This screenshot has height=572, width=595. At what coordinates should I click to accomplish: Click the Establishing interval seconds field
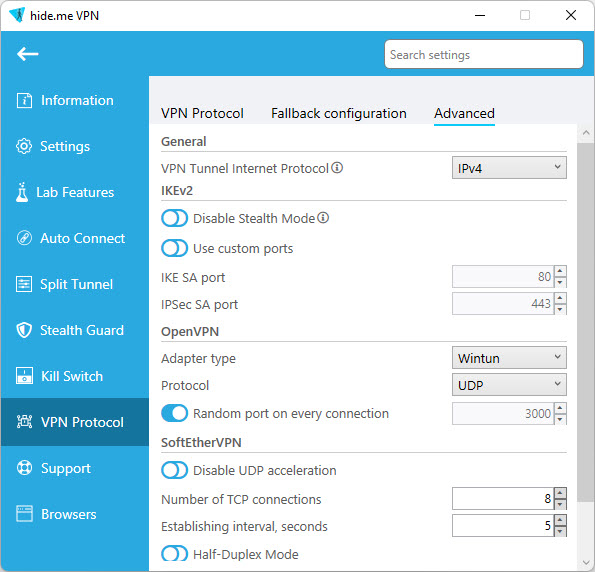[503, 525]
